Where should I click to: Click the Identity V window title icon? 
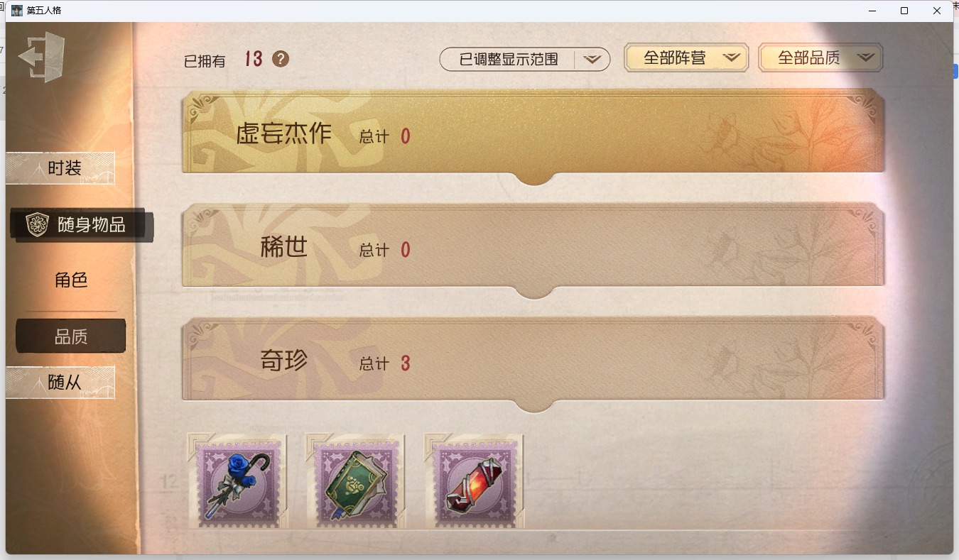coord(17,11)
